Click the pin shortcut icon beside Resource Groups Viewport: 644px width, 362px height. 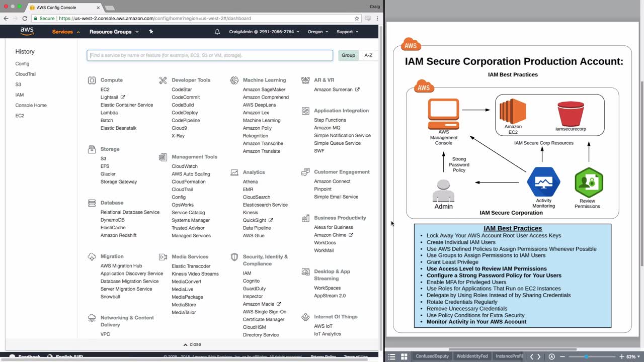151,32
